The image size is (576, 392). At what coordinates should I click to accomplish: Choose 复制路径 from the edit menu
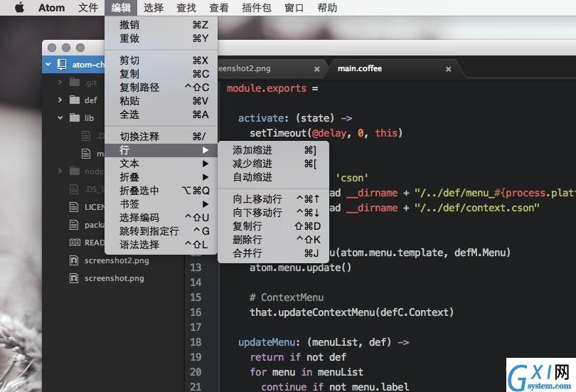coord(161,88)
